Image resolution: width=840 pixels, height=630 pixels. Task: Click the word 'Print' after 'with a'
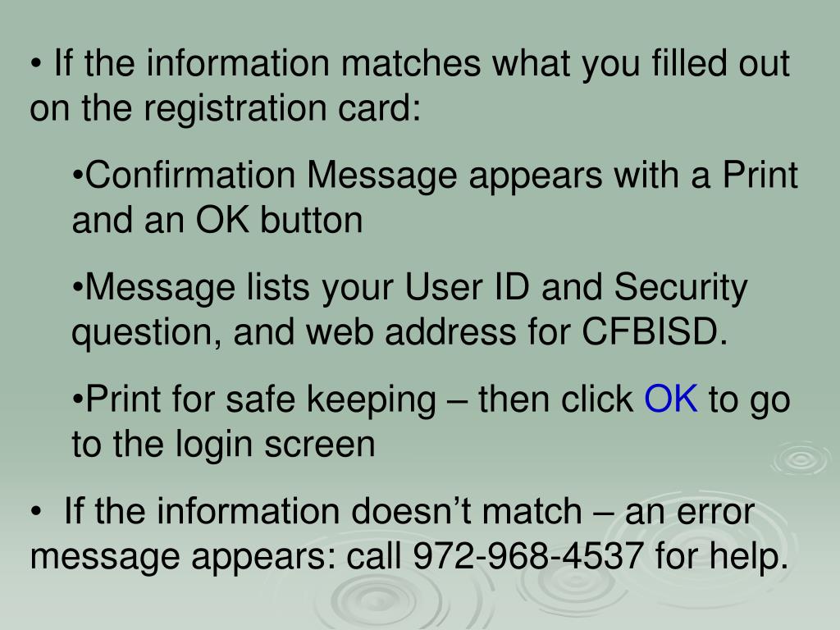tap(760, 175)
